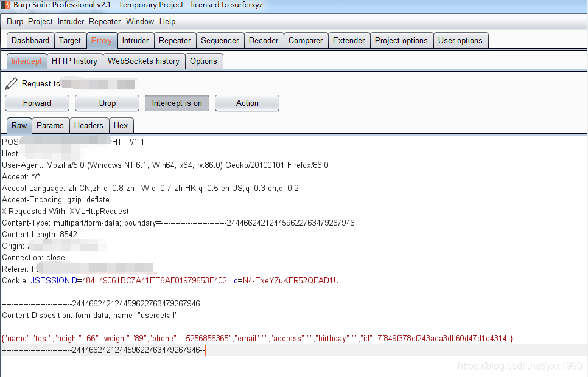Open the Sequencer tab

click(x=220, y=41)
